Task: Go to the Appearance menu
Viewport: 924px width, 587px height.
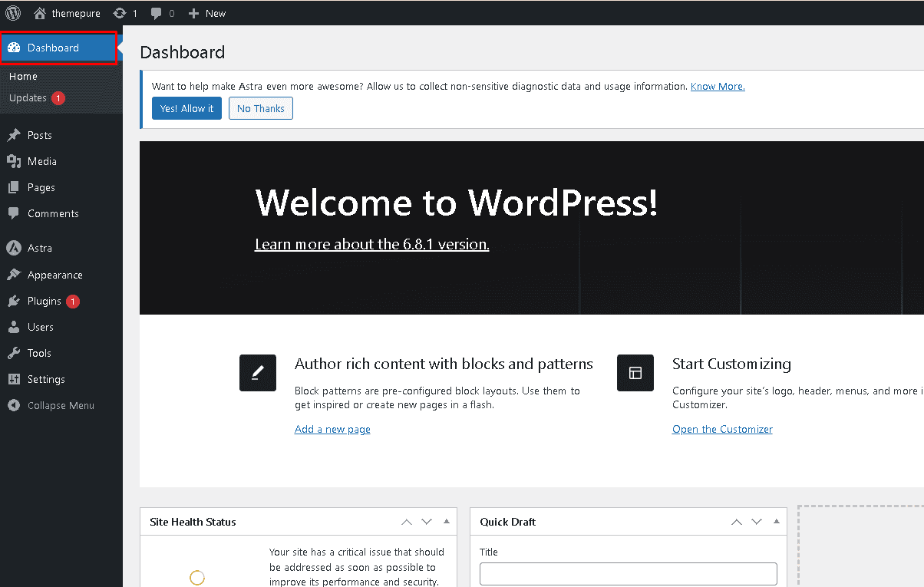Action: coord(54,275)
